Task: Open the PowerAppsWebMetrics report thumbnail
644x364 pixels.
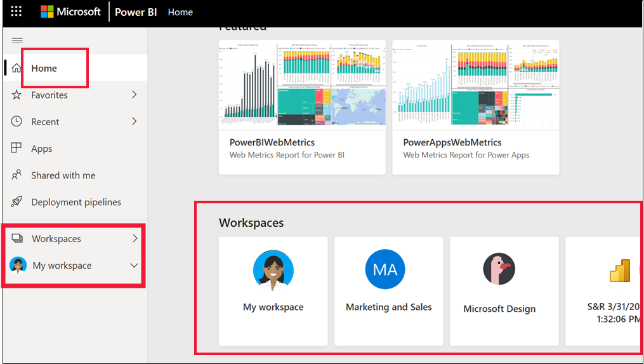Action: pyautogui.click(x=476, y=83)
